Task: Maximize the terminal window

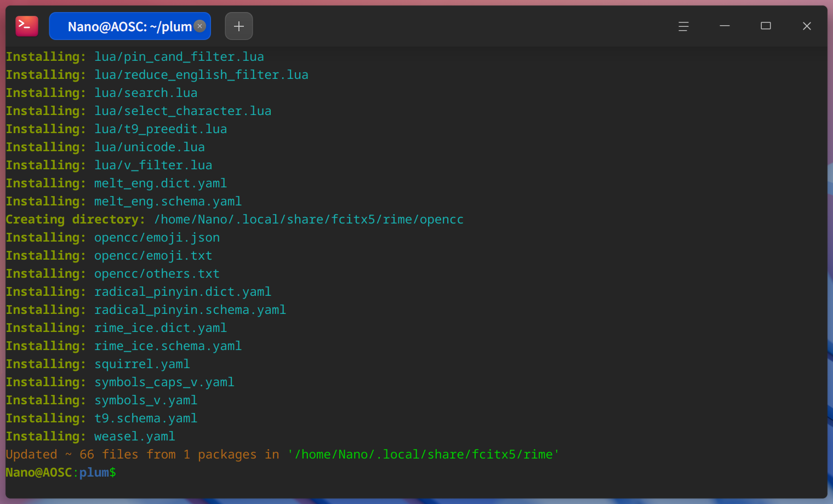Action: (x=766, y=26)
